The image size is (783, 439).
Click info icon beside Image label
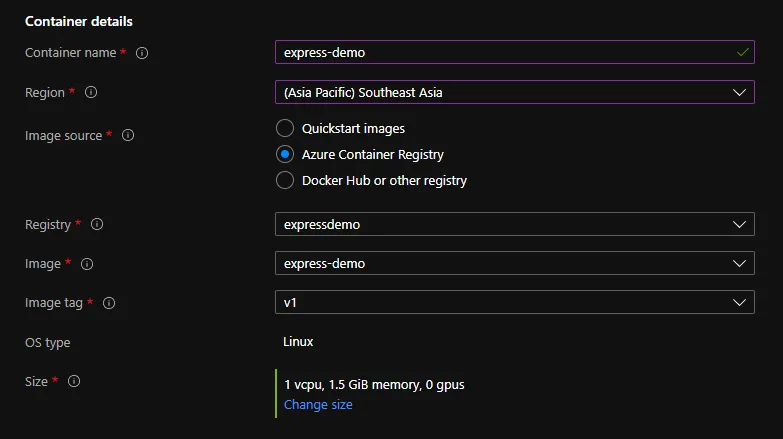coord(87,264)
